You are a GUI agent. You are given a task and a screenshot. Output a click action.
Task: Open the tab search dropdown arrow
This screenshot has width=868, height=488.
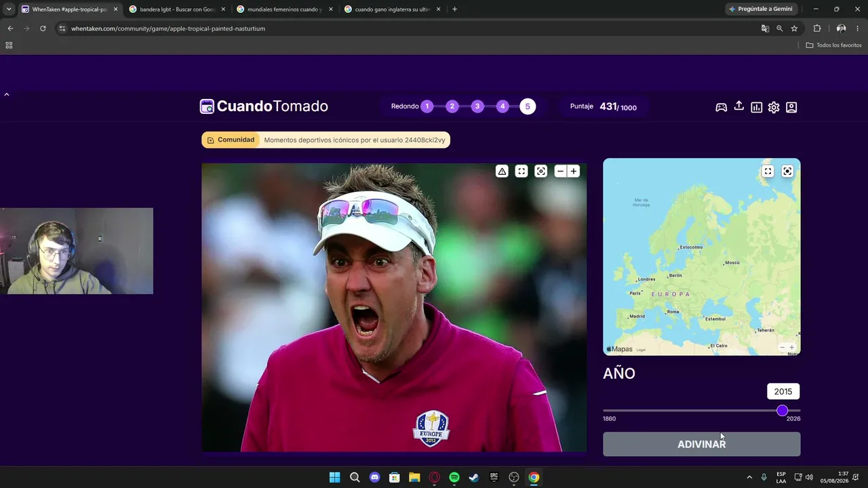8,9
